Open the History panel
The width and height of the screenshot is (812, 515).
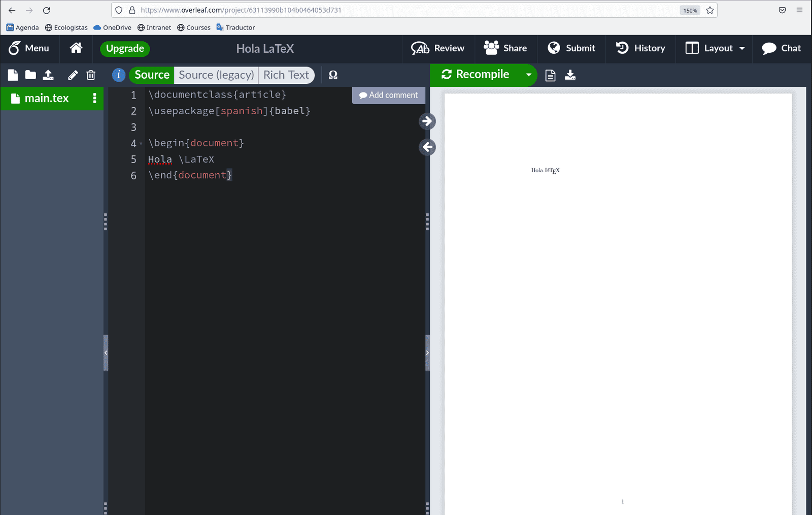(x=640, y=48)
